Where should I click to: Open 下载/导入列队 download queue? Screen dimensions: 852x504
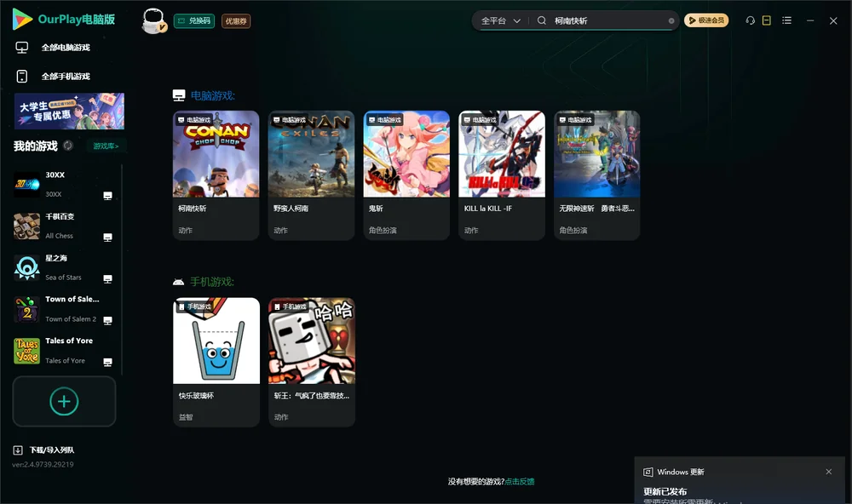coord(43,450)
